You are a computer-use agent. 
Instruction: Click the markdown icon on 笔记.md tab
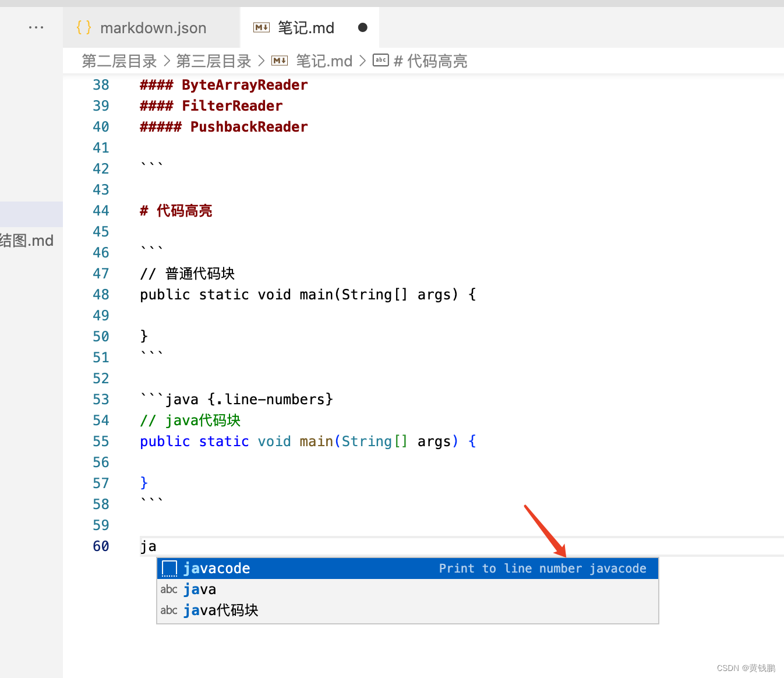[x=262, y=27]
